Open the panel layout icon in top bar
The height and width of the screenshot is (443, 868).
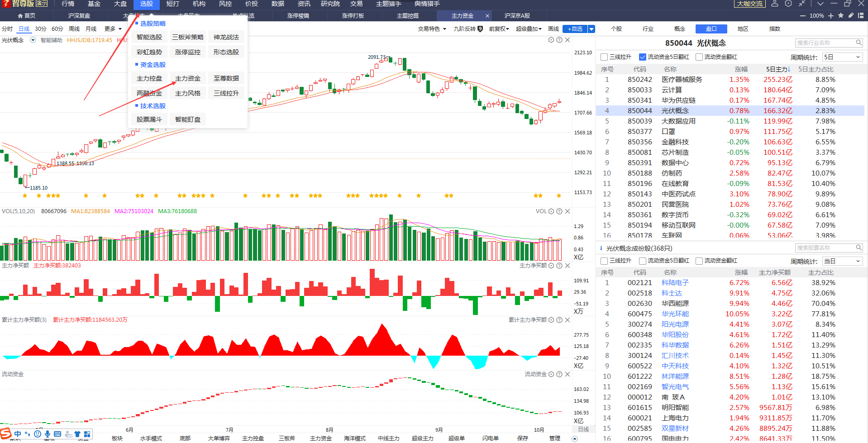click(x=861, y=15)
